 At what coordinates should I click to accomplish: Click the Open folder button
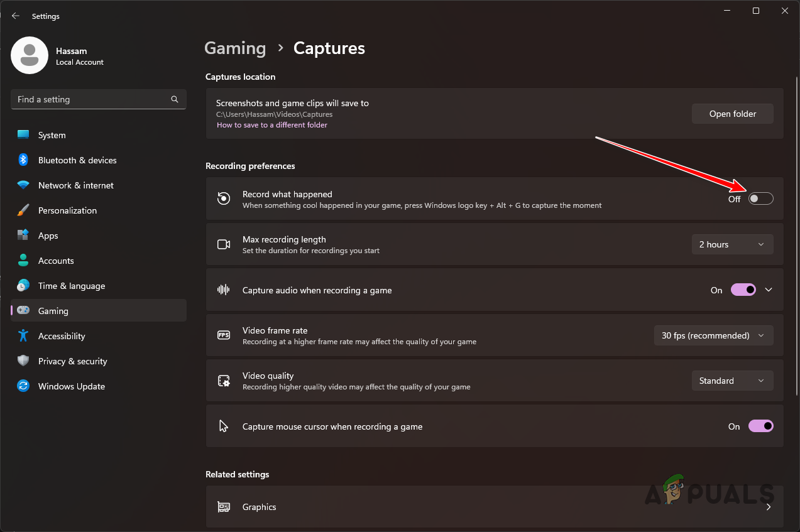(x=732, y=114)
